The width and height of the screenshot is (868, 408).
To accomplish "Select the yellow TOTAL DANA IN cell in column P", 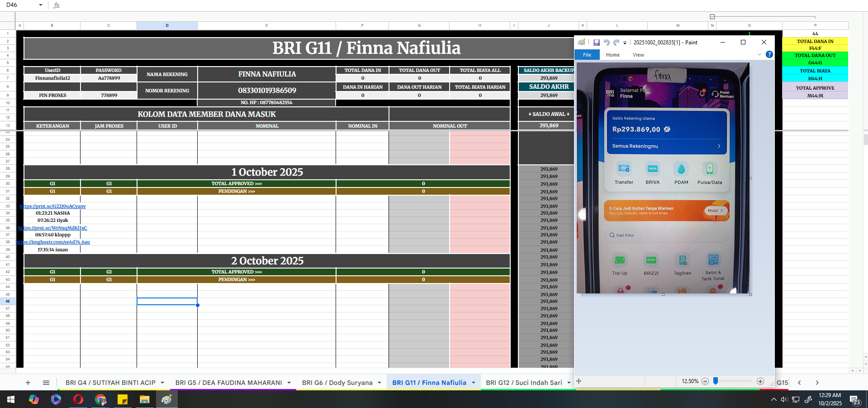I will (x=815, y=41).
